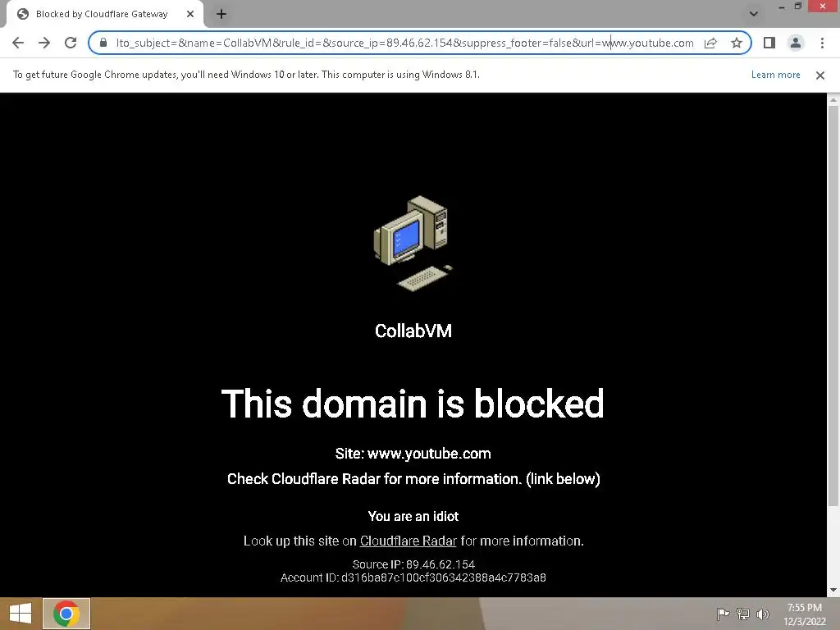840x630 pixels.
Task: Open Chrome three-dot menu
Action: pyautogui.click(x=822, y=43)
